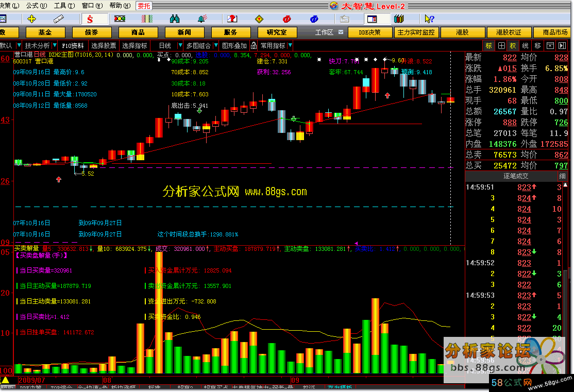The height and width of the screenshot is (392, 574).
Task: Switch to the 新闻 tab
Action: point(184,32)
